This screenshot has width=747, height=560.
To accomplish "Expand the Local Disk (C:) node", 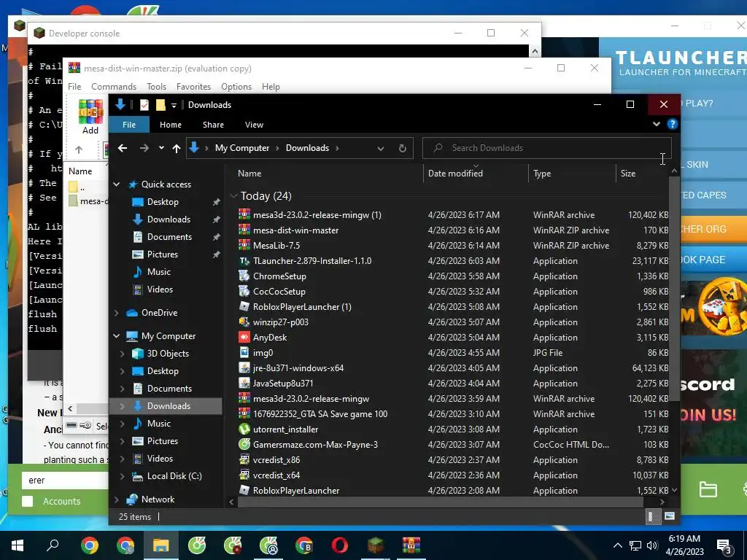I will pos(123,476).
